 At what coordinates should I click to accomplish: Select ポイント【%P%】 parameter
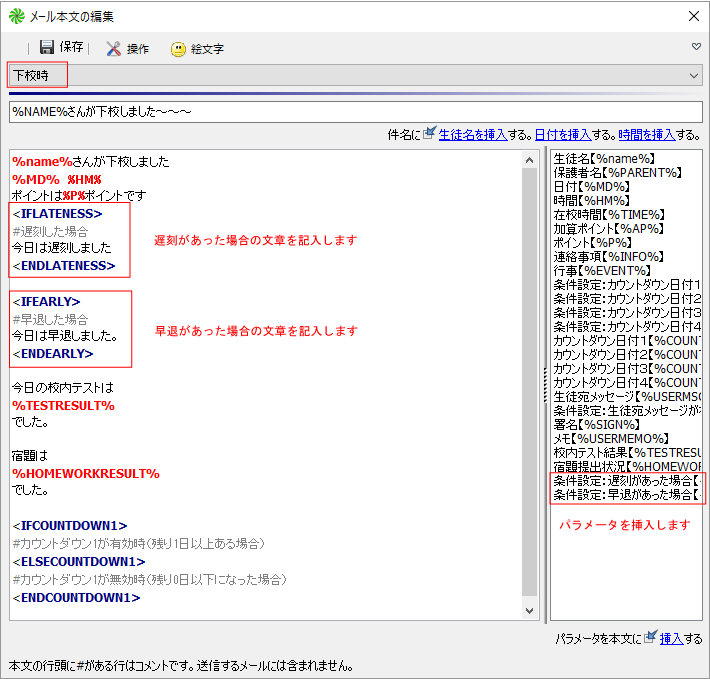pyautogui.click(x=593, y=243)
